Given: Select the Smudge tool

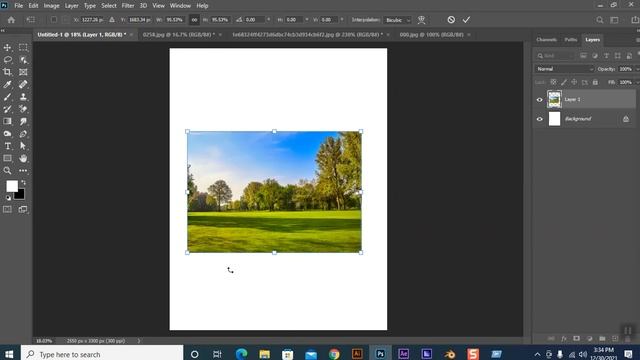Looking at the screenshot, I should (23, 121).
